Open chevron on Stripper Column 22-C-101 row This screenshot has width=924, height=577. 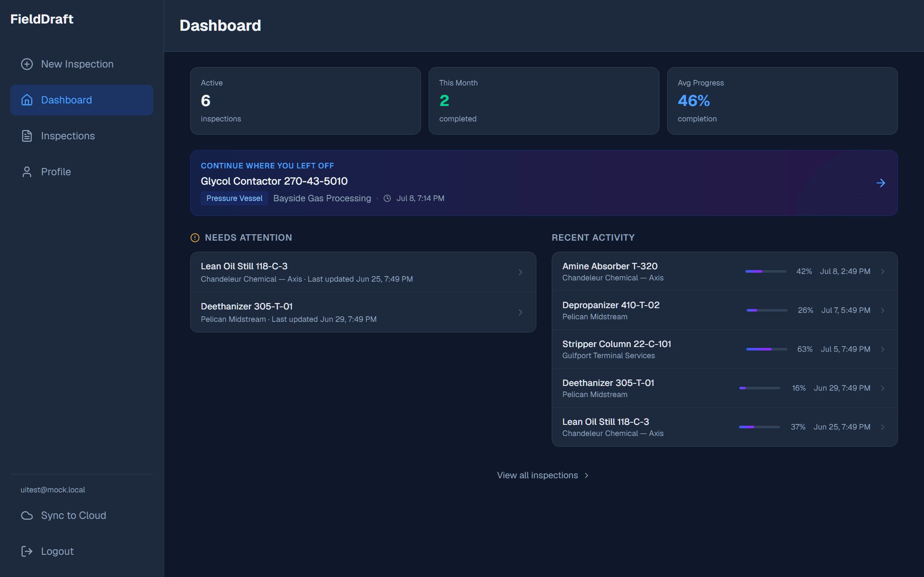(883, 349)
